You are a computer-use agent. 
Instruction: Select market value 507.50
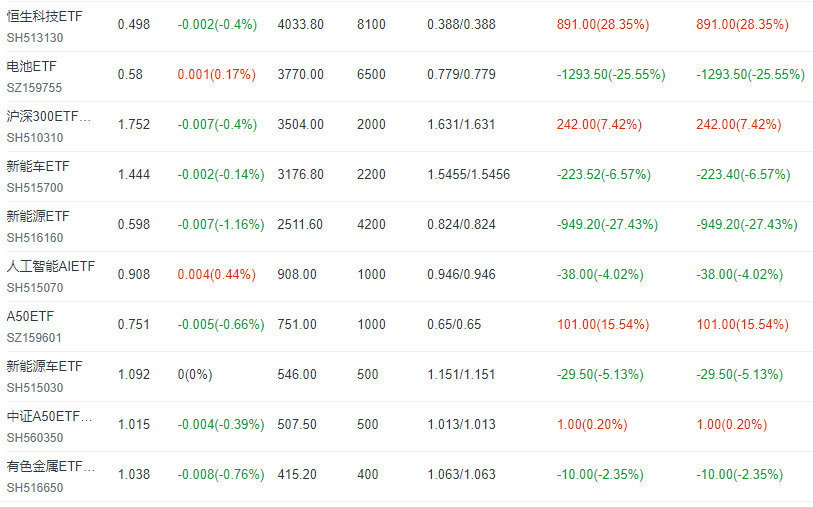[297, 425]
